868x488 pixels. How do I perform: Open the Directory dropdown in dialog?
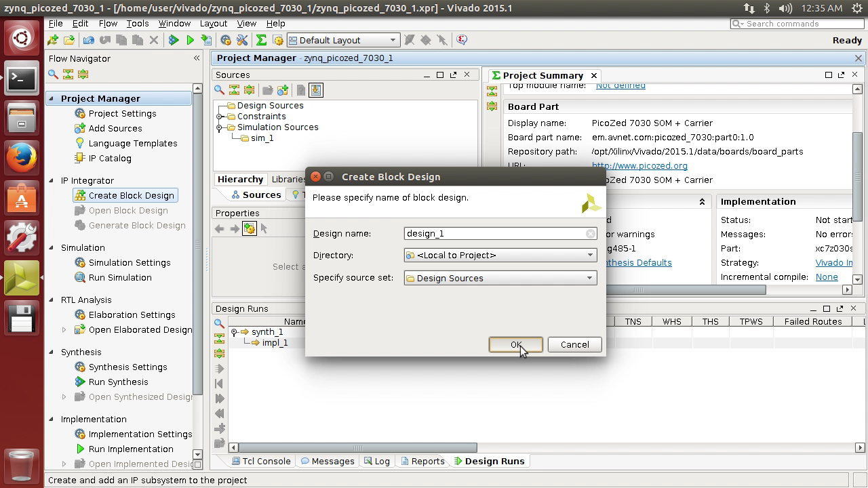coord(500,255)
